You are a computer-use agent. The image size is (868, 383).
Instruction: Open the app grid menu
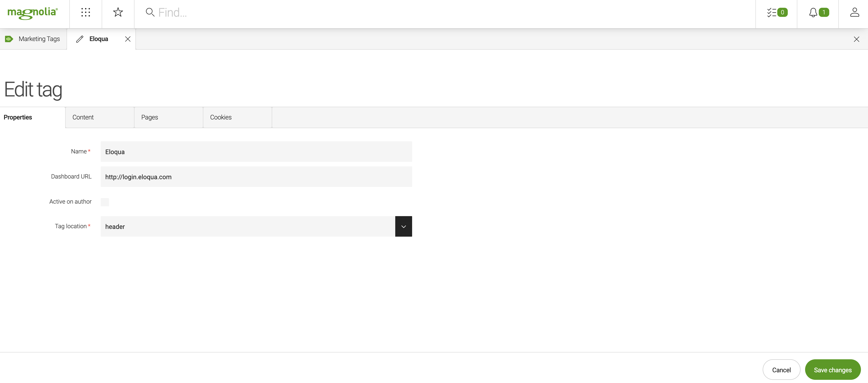(x=85, y=12)
